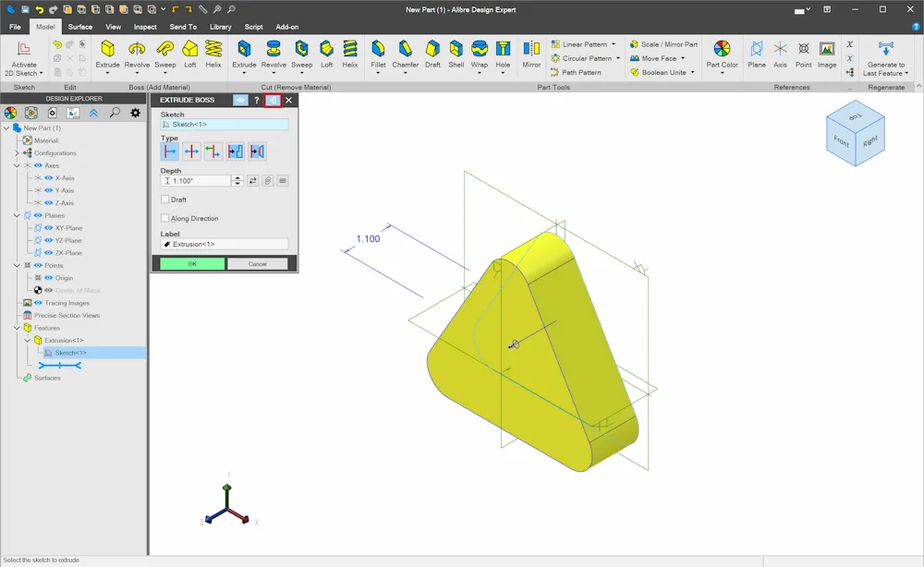Pick the Cut Extrude tool
The height and width of the screenshot is (567, 924).
point(244,54)
